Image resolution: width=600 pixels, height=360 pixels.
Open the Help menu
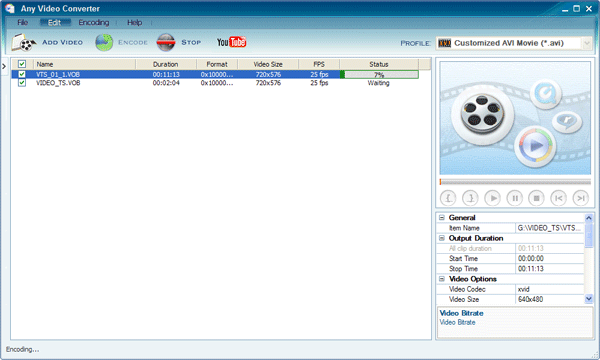(x=134, y=23)
